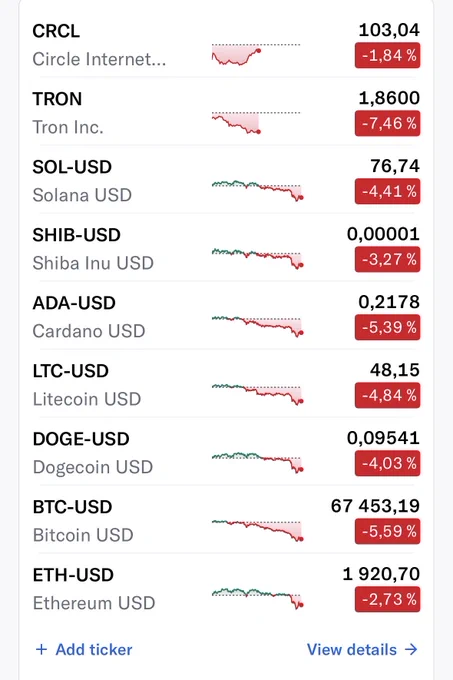This screenshot has width=453, height=680.
Task: Click the Bitcoin price 67 453,19
Action: point(375,506)
